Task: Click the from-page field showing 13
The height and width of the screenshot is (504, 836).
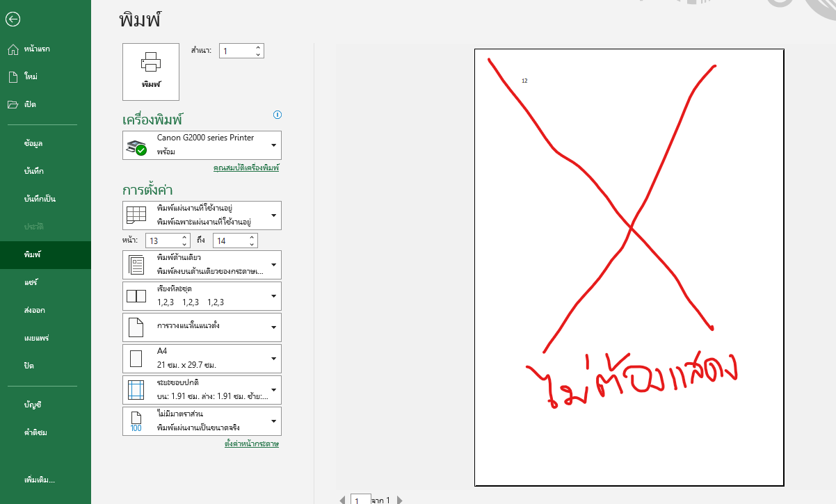Action: 163,241
